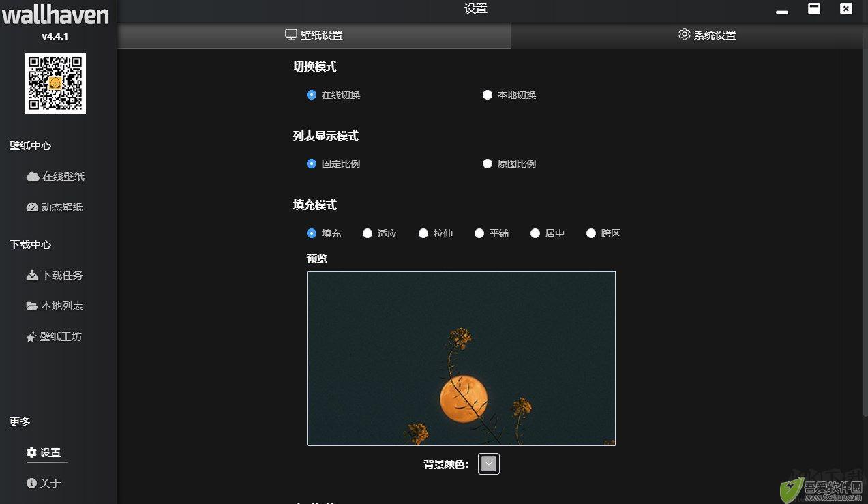
Task: Click the gear icon on 系统设置 tab
Action: click(685, 35)
